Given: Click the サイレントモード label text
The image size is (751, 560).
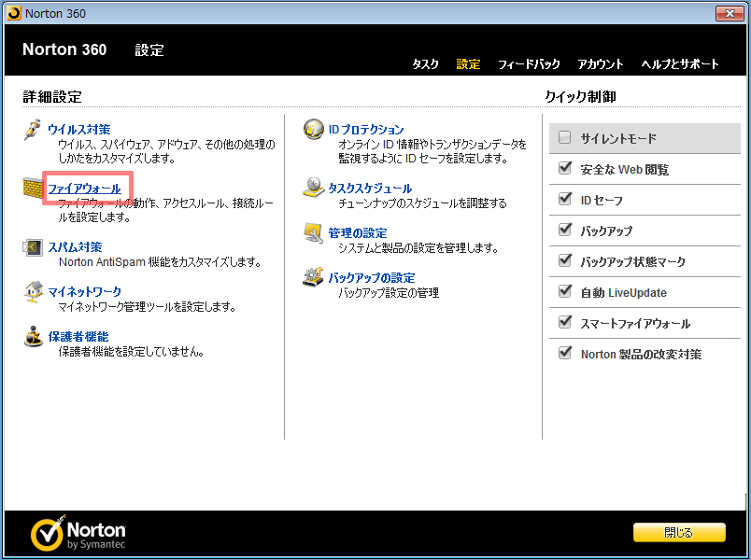Looking at the screenshot, I should [618, 139].
